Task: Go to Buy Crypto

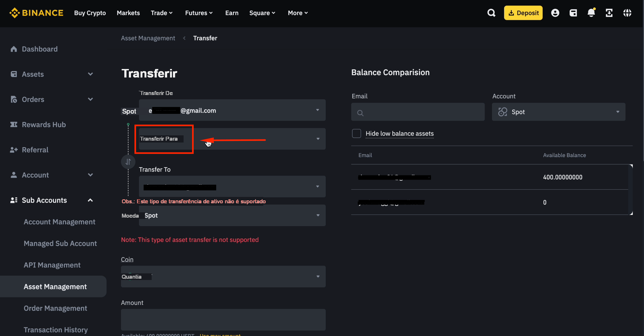Action: (90, 13)
